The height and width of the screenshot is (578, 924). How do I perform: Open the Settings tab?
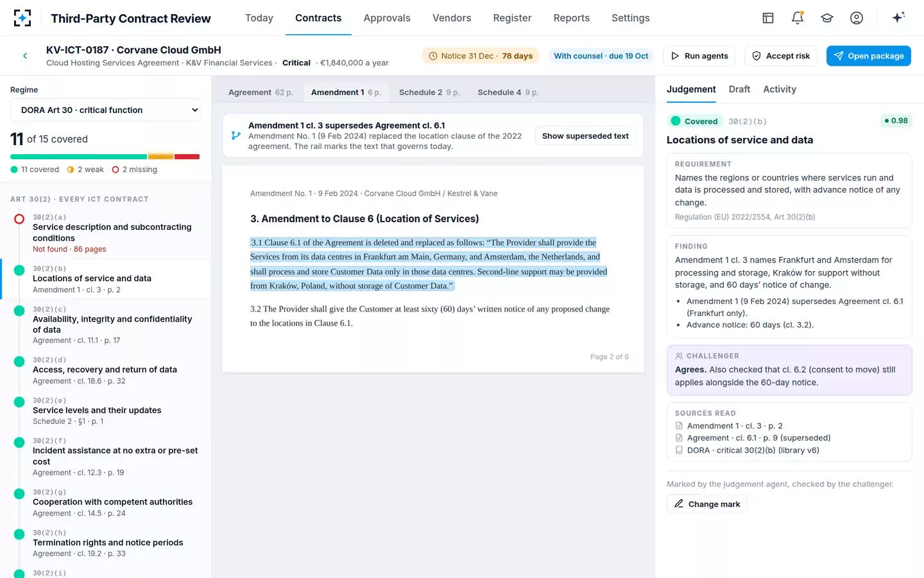(x=631, y=18)
